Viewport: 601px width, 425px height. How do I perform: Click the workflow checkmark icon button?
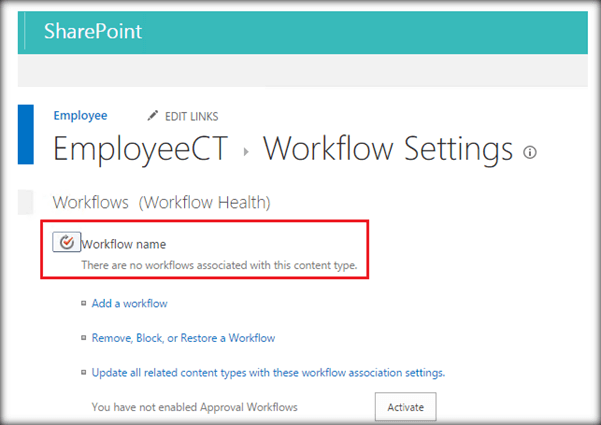[66, 243]
